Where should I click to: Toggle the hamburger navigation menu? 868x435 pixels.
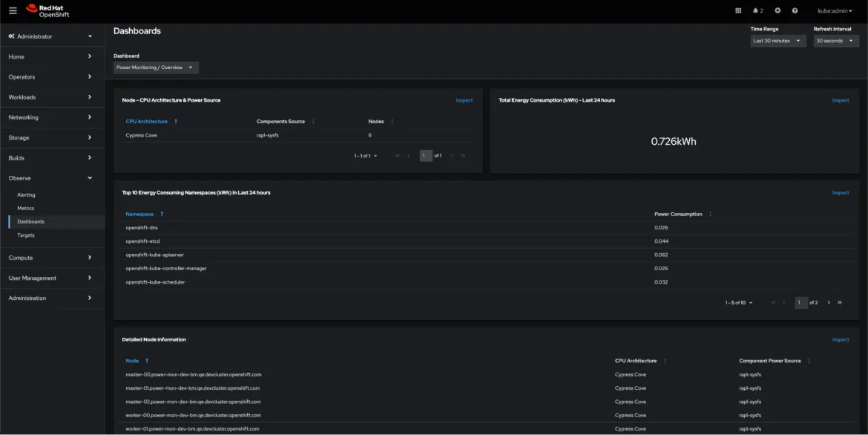tap(13, 10)
